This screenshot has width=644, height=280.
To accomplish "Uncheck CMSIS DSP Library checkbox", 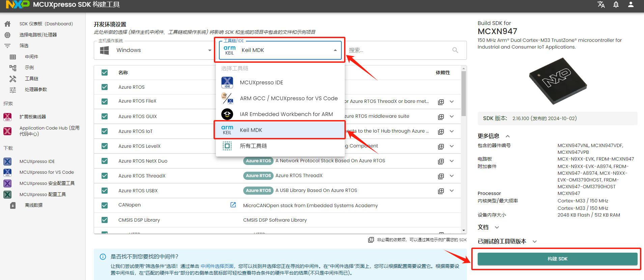I will (x=105, y=220).
